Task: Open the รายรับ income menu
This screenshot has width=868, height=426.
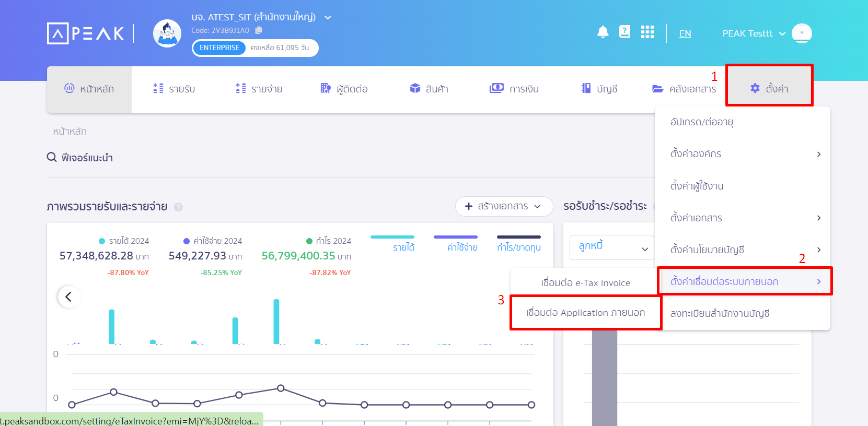Action: click(x=174, y=89)
